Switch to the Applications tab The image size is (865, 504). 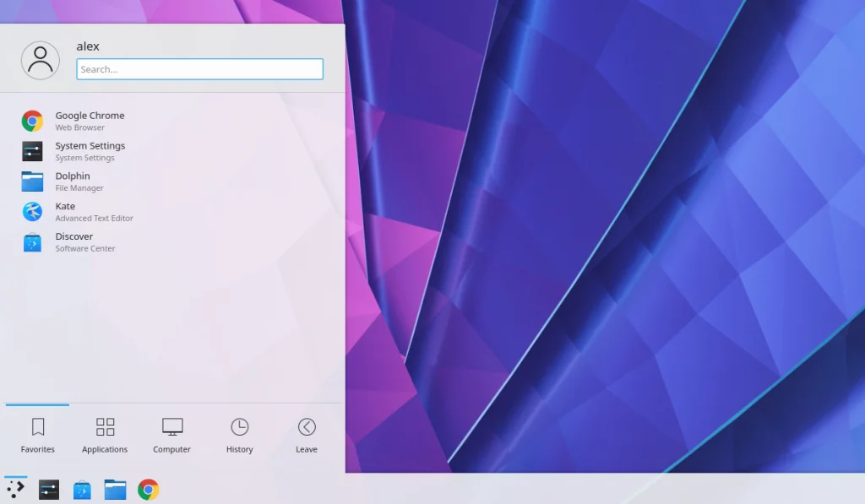coord(104,432)
